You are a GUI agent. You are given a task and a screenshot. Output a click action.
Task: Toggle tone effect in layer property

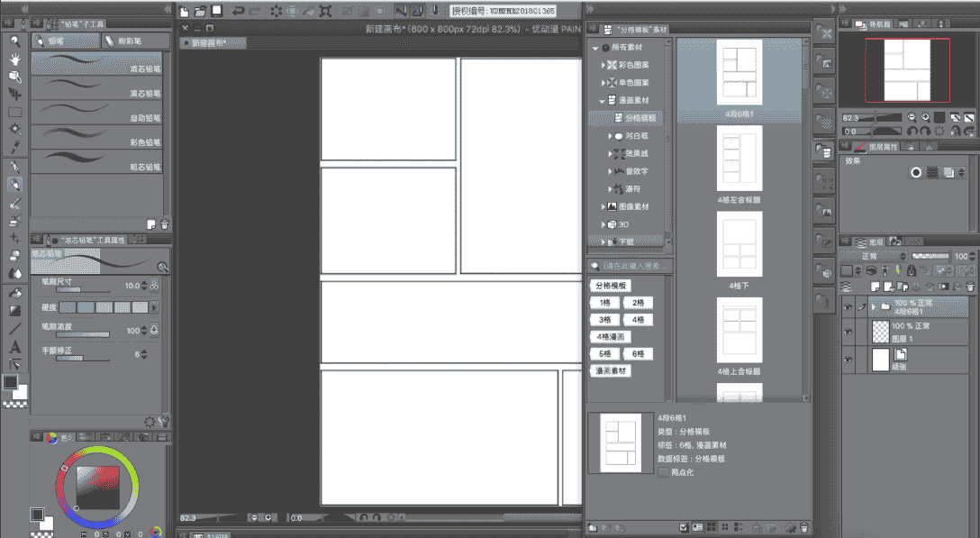pos(932,173)
